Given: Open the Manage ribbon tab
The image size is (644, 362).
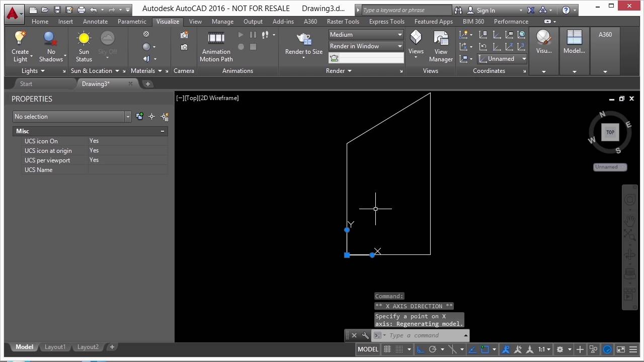Looking at the screenshot, I should pyautogui.click(x=222, y=22).
